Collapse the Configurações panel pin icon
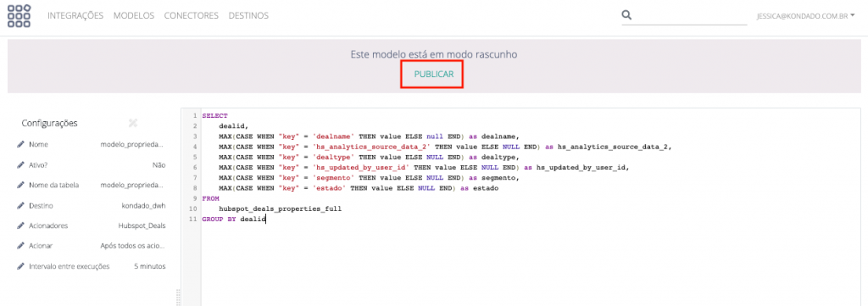 coord(133,123)
